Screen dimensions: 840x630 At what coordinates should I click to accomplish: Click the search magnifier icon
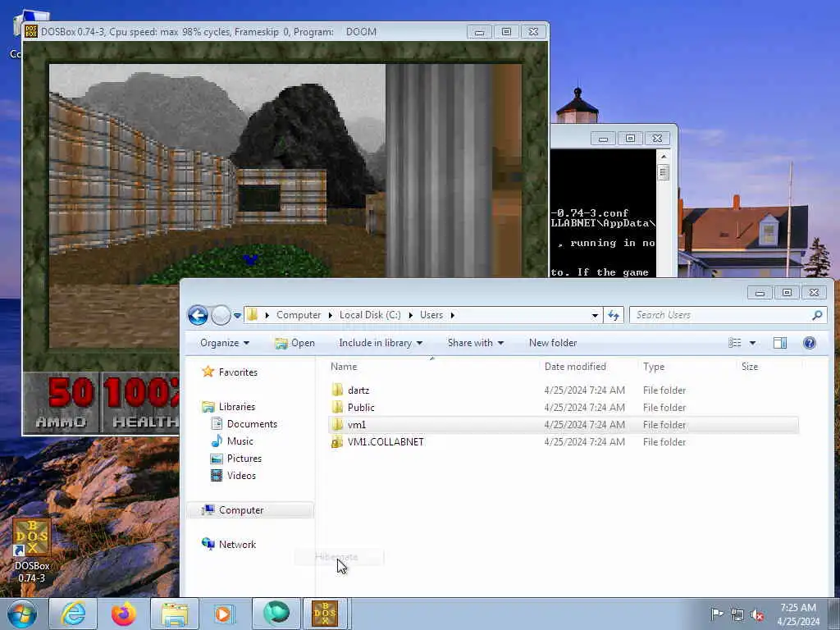(x=817, y=315)
